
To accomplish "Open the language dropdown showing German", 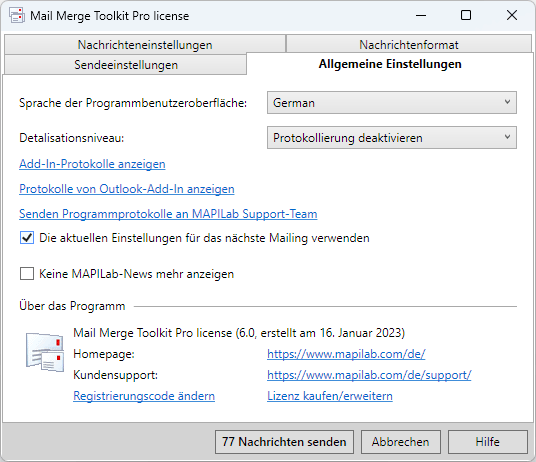I will tap(392, 103).
